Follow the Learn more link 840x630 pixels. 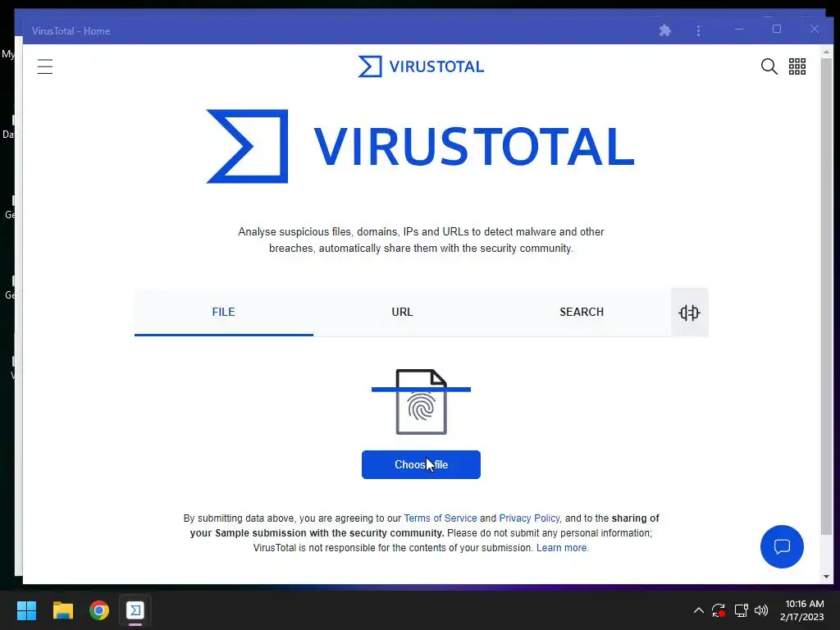561,547
